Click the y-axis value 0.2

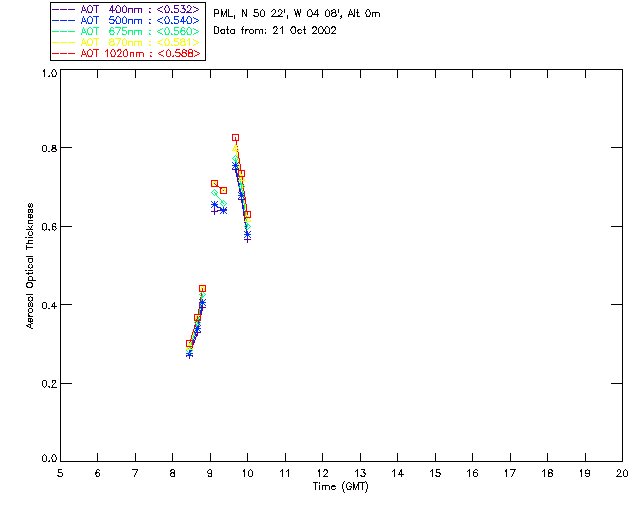tap(49, 384)
